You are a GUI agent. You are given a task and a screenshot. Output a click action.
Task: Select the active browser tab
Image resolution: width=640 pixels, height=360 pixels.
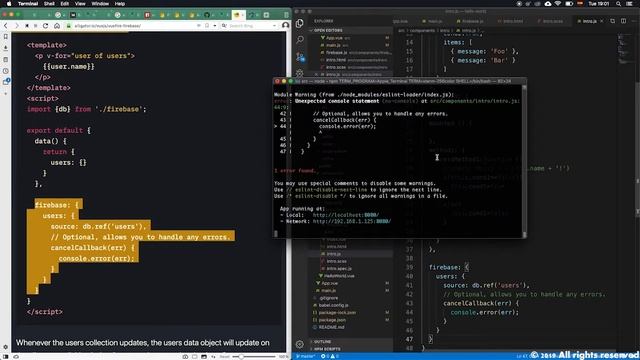click(239, 15)
